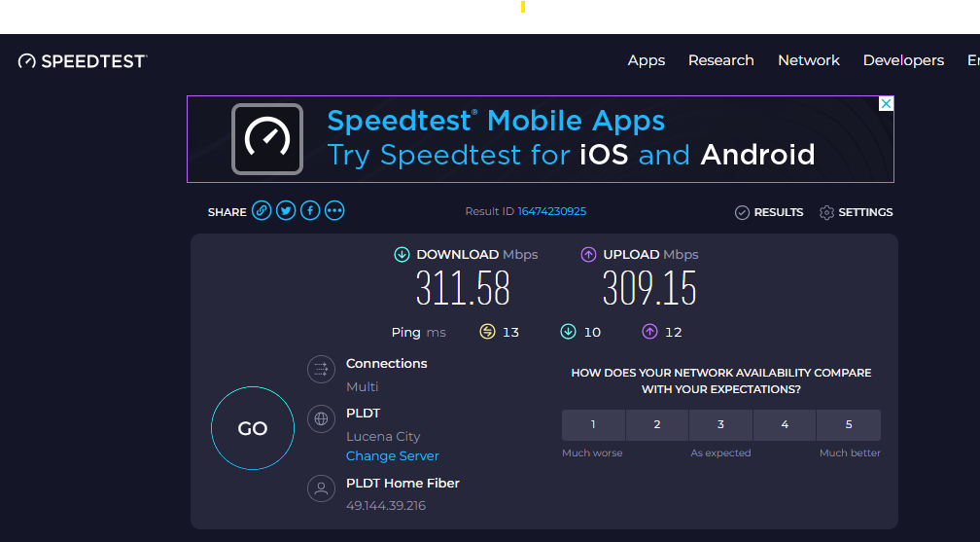The height and width of the screenshot is (542, 980).
Task: Select rating 2 for network availability
Action: coord(657,425)
